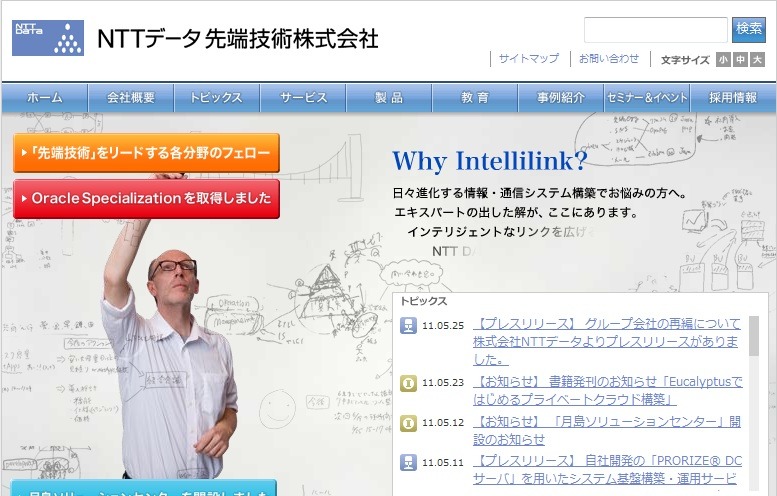Click the 11.05.11 date text
Screen dimensions: 777x496
point(443,463)
